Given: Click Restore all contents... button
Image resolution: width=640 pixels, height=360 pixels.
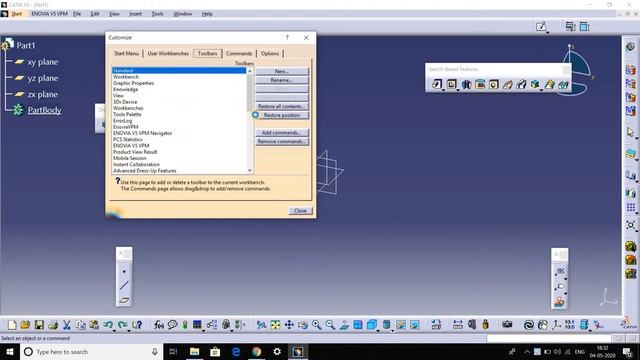Looking at the screenshot, I should click(x=282, y=106).
